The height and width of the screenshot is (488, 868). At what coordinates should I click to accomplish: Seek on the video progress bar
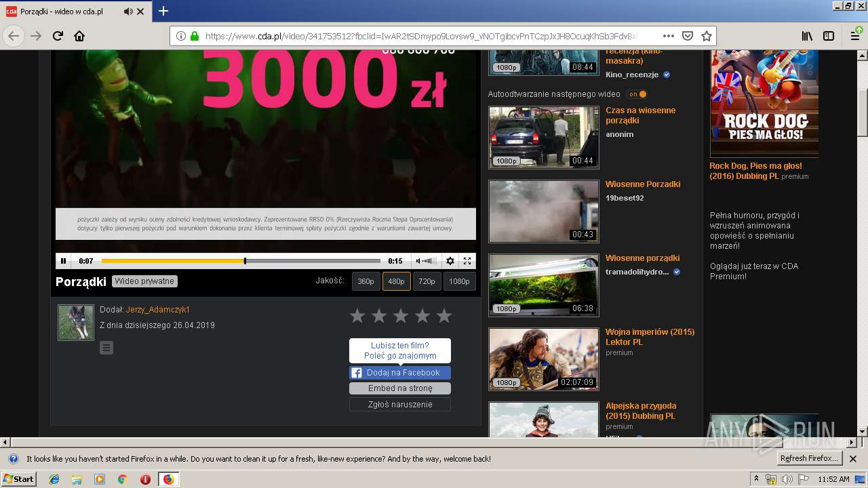(241, 261)
